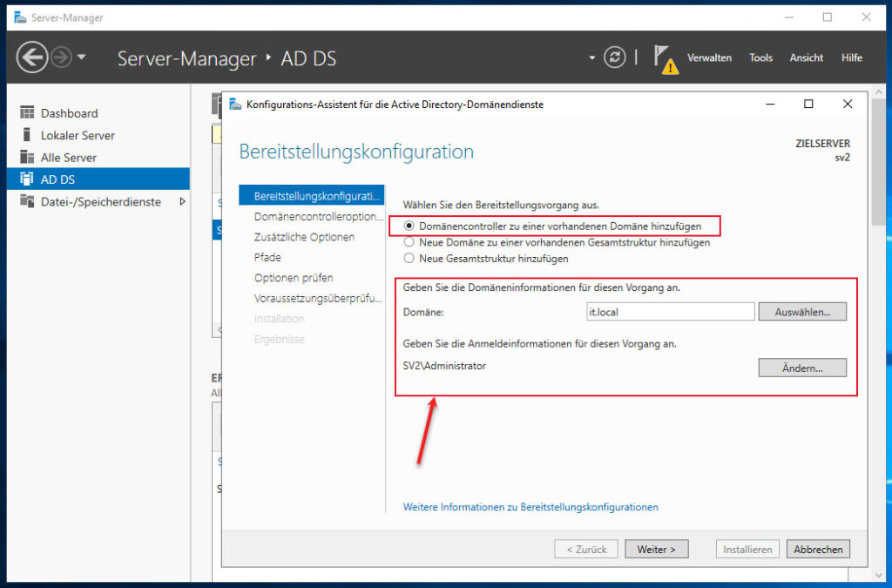Screen dimensions: 892x588
Task: Minimize the configuration wizard window
Action: 770,104
